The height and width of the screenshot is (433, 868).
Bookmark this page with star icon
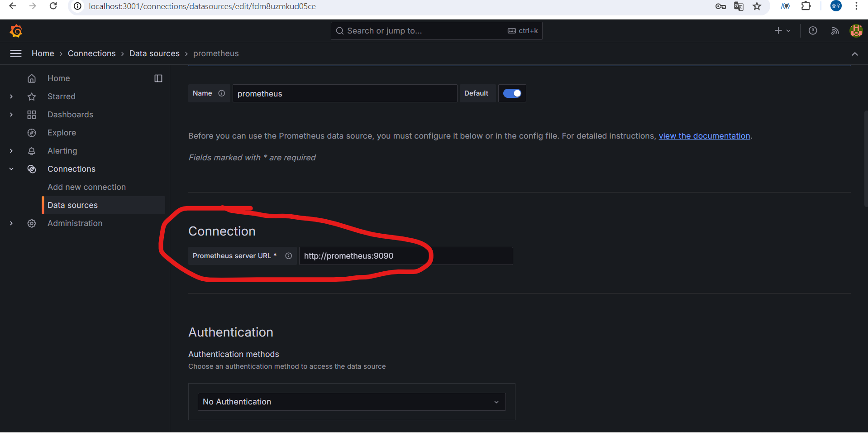(x=757, y=6)
